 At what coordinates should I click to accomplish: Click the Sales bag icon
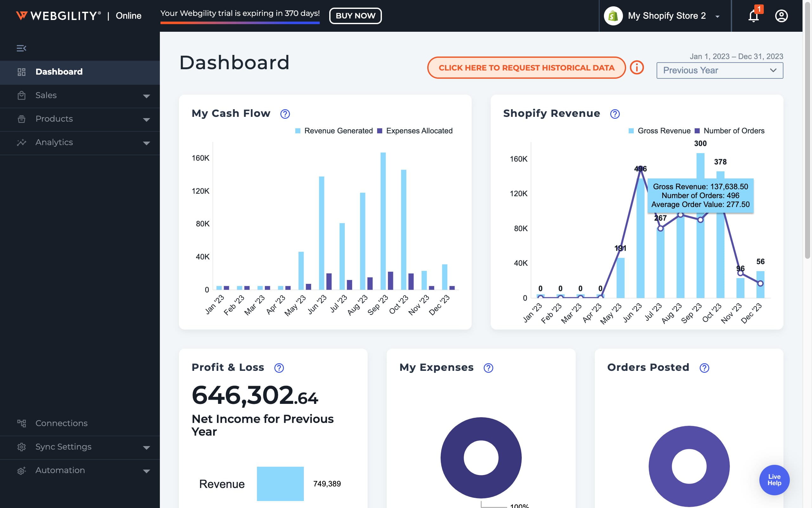tap(22, 96)
